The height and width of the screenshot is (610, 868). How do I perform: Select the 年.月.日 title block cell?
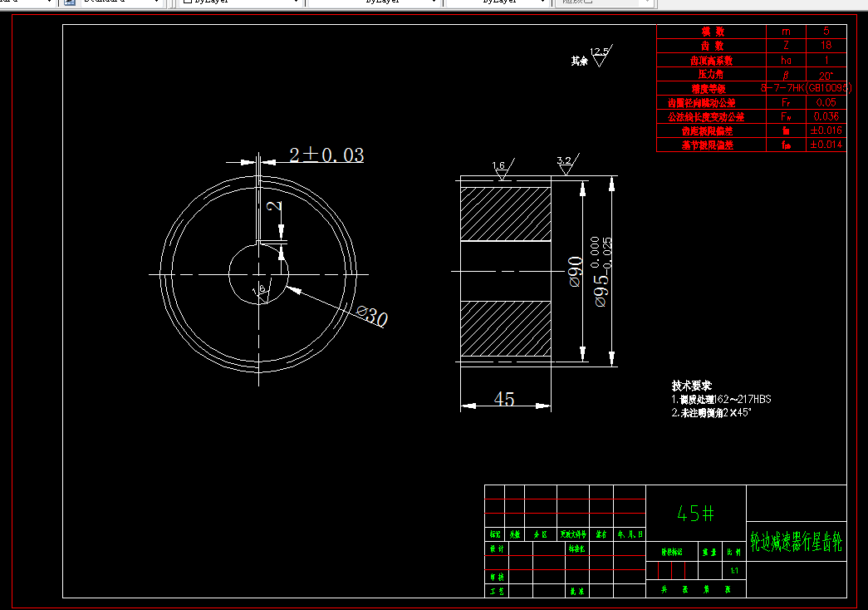(630, 534)
